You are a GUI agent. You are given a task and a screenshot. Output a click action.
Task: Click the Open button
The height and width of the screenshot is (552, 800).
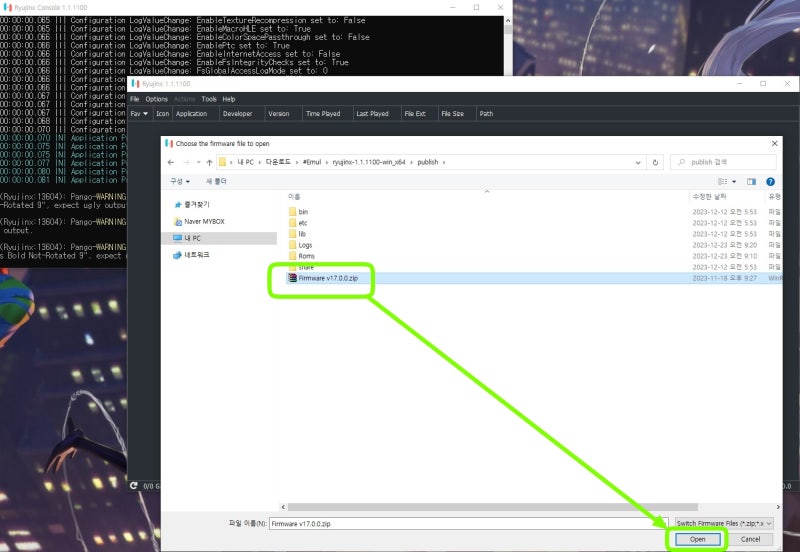coord(697,539)
